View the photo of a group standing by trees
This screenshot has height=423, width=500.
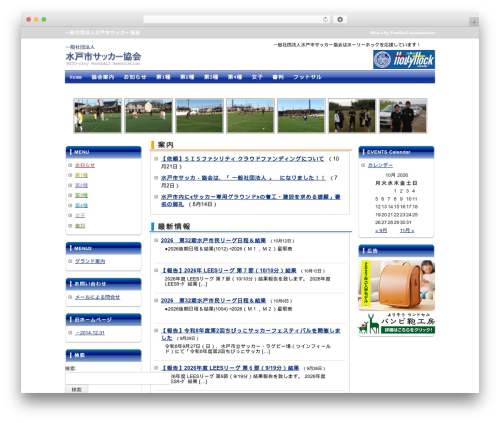click(x=352, y=116)
